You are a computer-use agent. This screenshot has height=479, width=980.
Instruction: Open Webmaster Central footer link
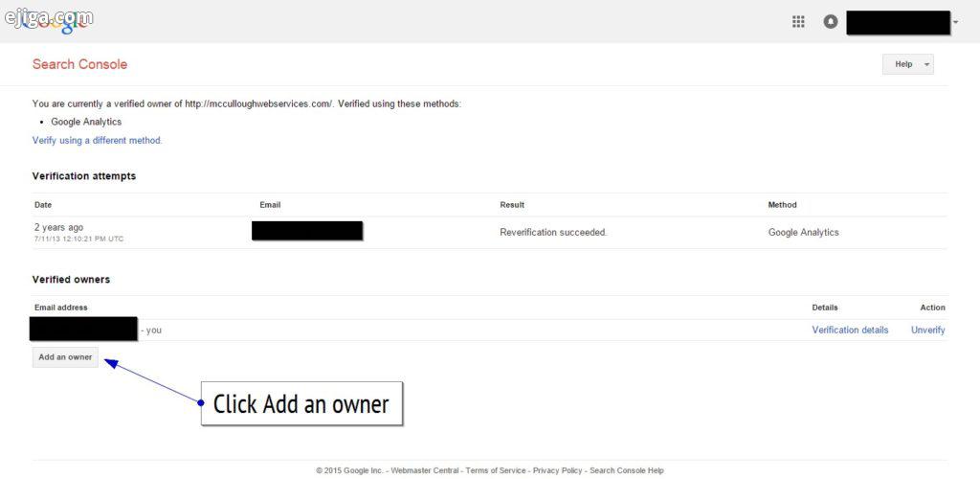point(424,470)
